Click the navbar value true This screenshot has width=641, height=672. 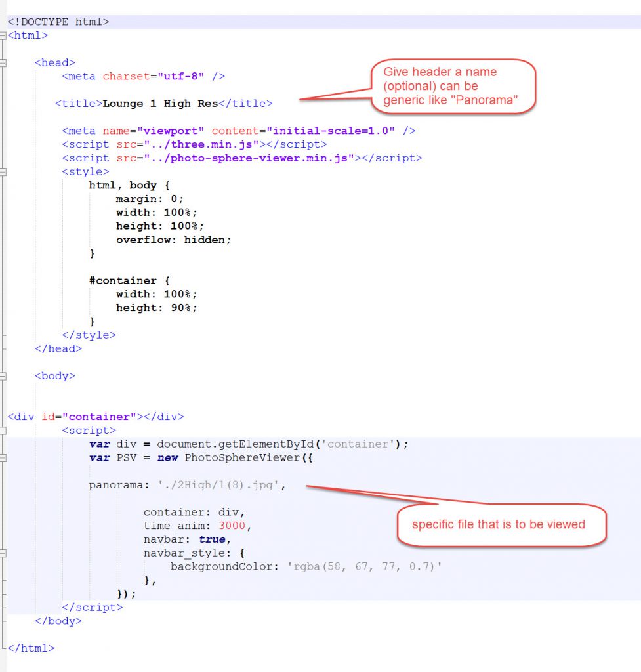pyautogui.click(x=212, y=539)
